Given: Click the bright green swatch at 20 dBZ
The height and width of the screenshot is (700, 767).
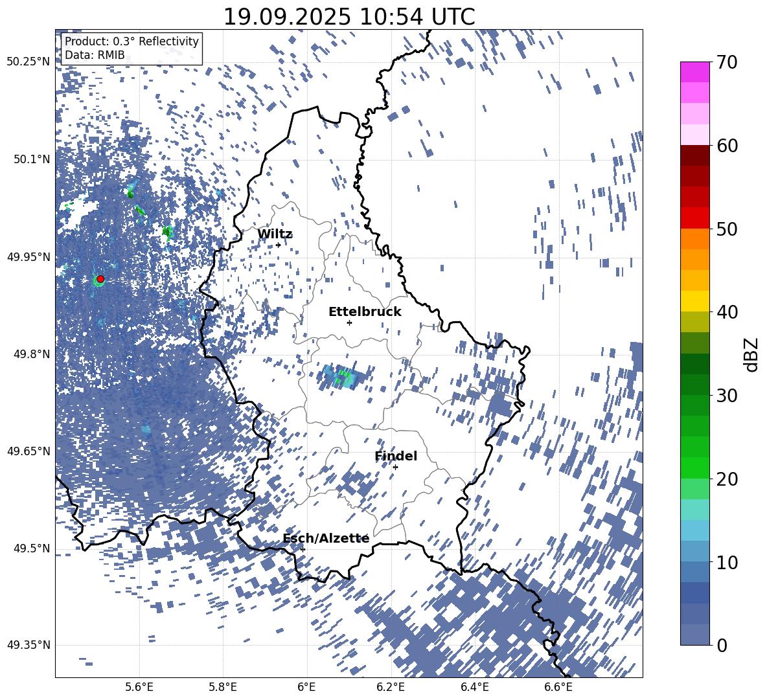Looking at the screenshot, I should coord(694,468).
